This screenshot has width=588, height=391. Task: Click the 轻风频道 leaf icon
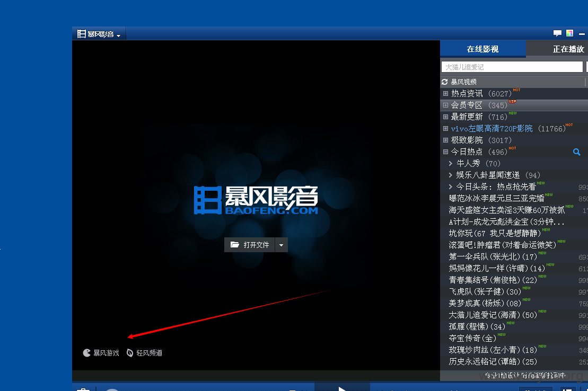(130, 353)
